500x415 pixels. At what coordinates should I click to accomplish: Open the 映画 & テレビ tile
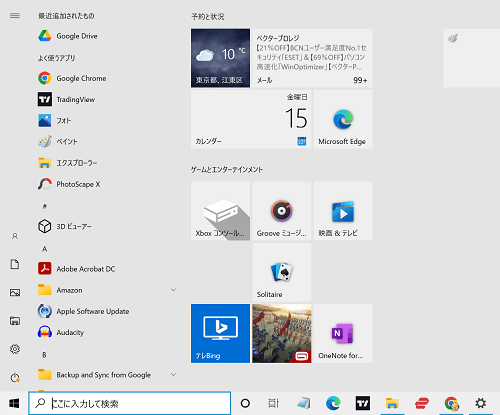point(343,211)
